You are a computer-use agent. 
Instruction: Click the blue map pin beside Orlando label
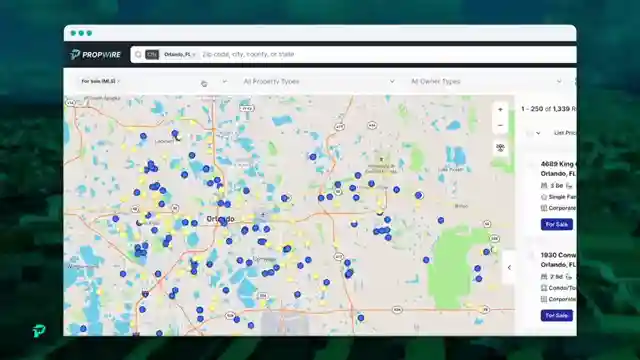[222, 221]
